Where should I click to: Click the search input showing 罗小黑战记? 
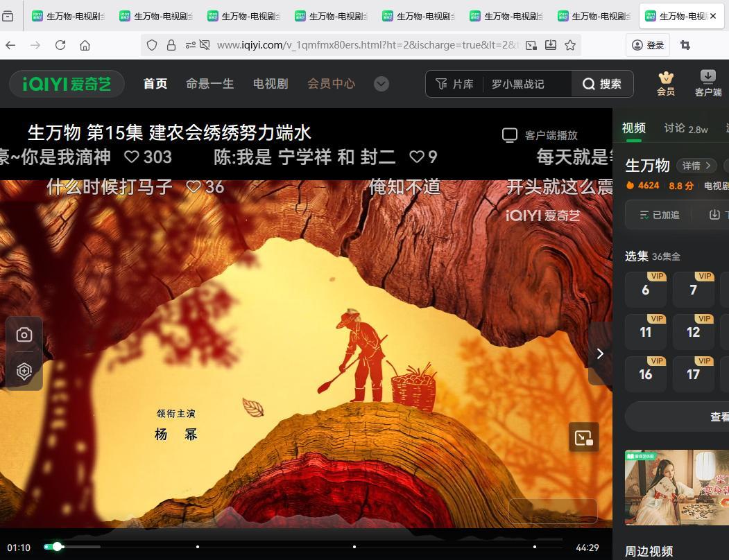[527, 84]
